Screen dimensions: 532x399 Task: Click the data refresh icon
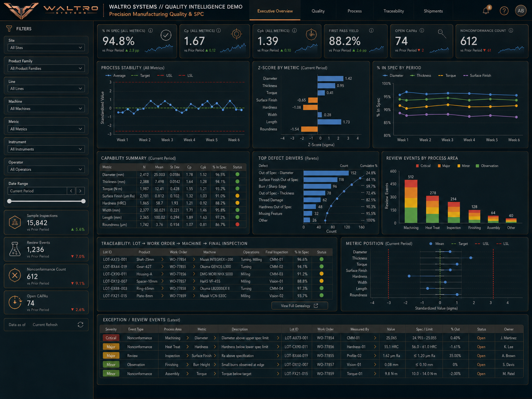(80, 325)
